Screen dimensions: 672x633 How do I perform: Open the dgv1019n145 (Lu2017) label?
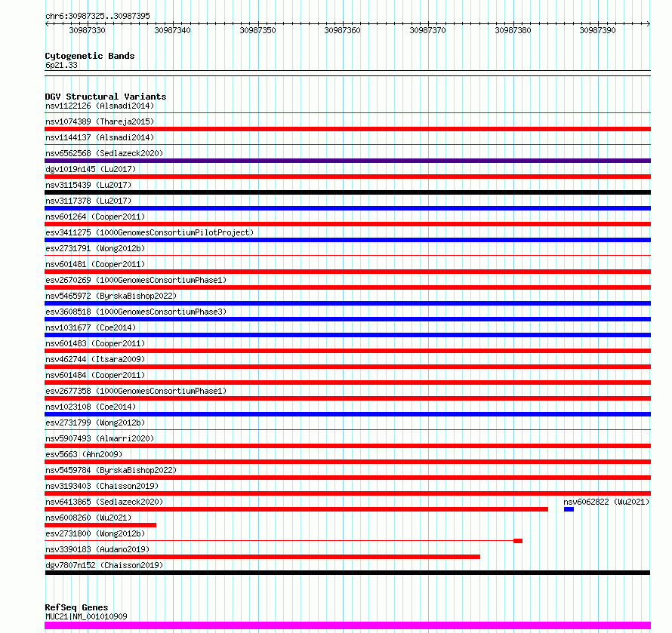click(x=91, y=169)
